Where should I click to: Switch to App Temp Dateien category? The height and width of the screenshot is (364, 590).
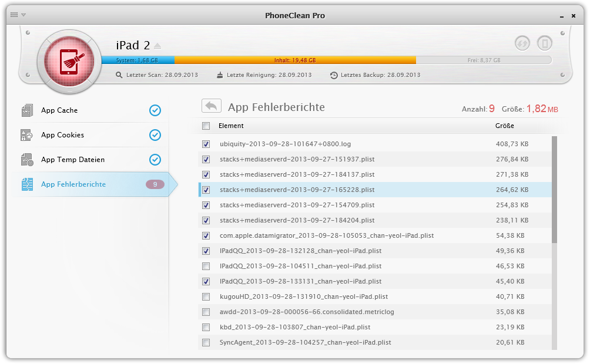[90, 160]
